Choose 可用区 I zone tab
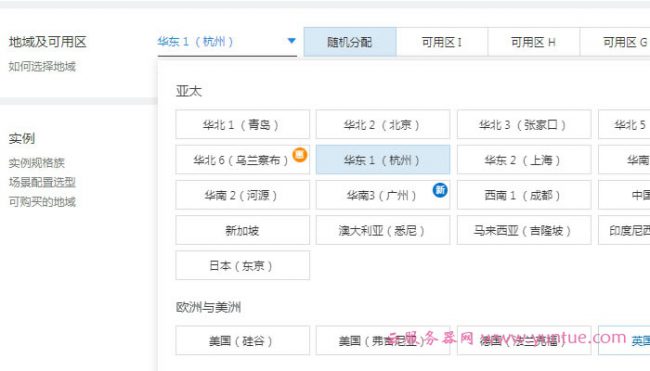650x371 pixels. point(442,42)
